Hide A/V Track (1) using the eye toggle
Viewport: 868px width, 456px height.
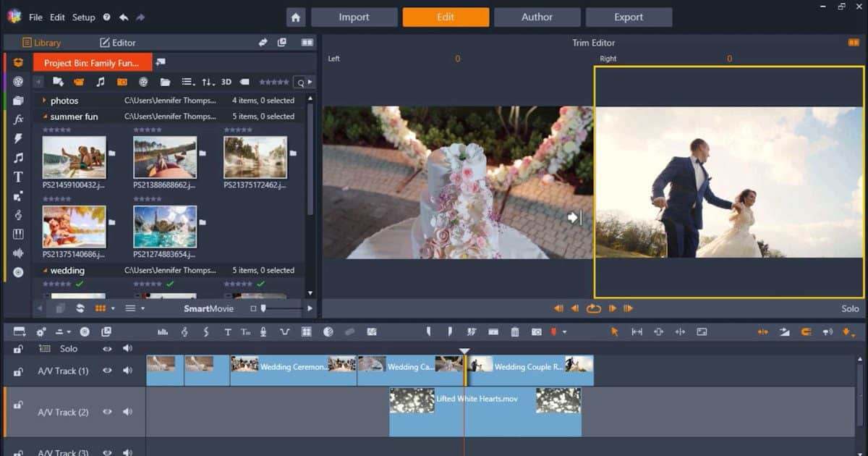coord(106,371)
